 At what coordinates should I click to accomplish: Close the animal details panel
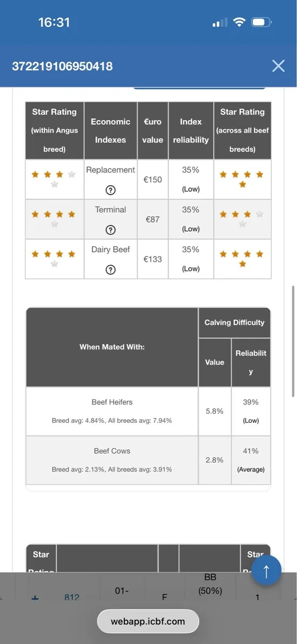(x=278, y=66)
